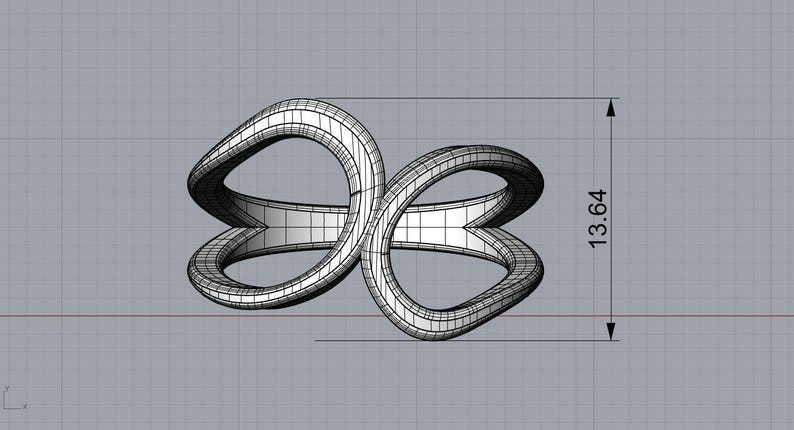Select the 13.64 dimension text

tap(598, 219)
